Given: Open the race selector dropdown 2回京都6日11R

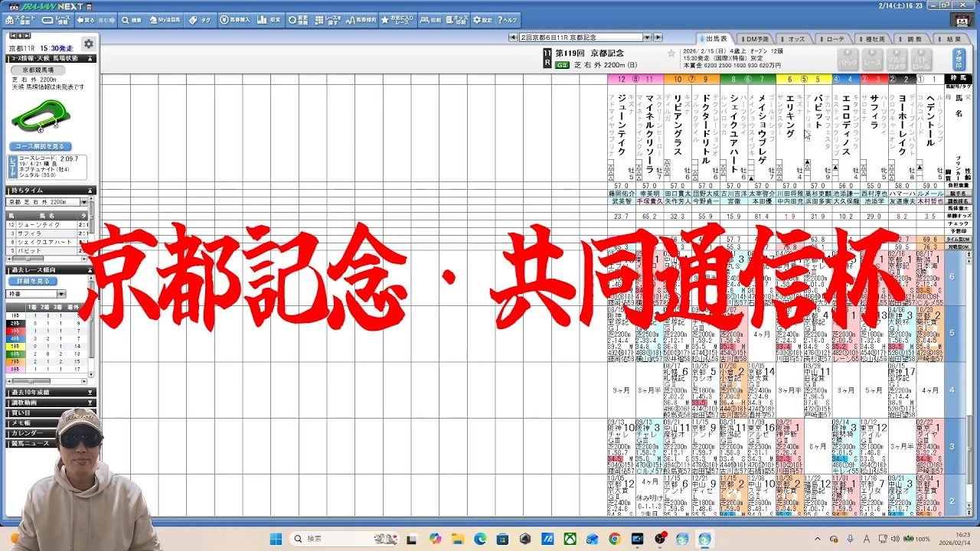Looking at the screenshot, I should 585,37.
